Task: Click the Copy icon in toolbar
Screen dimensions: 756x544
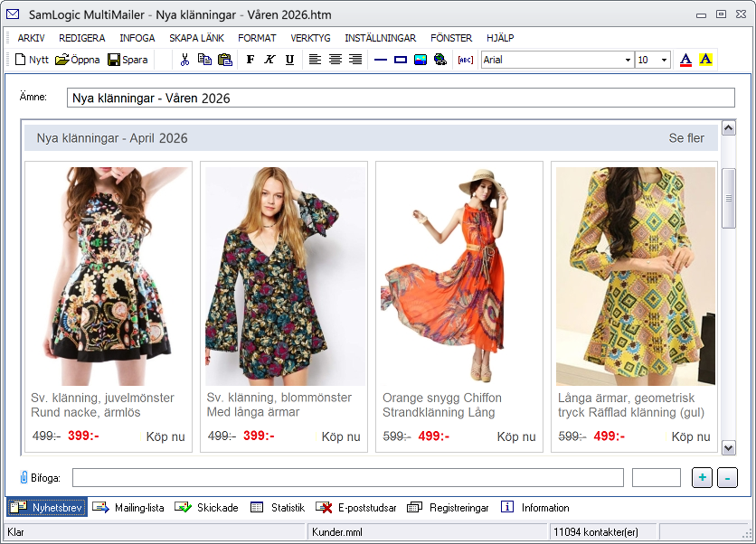Action: pyautogui.click(x=204, y=60)
